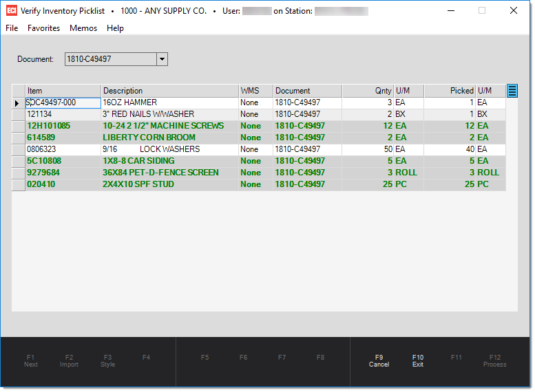Click picked quantity 1 for RED NAILS row
535x392 pixels.
(450, 114)
